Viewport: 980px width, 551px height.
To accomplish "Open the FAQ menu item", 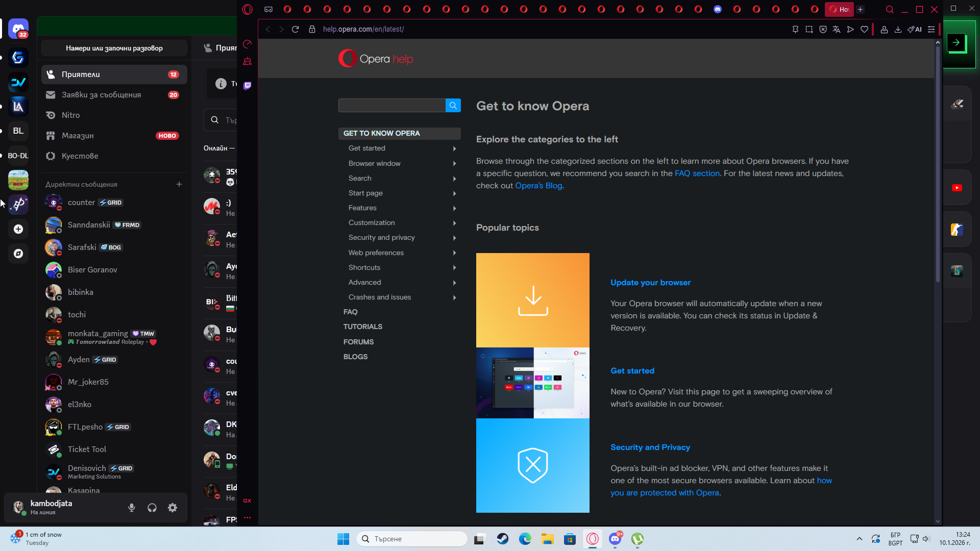I will pyautogui.click(x=350, y=312).
